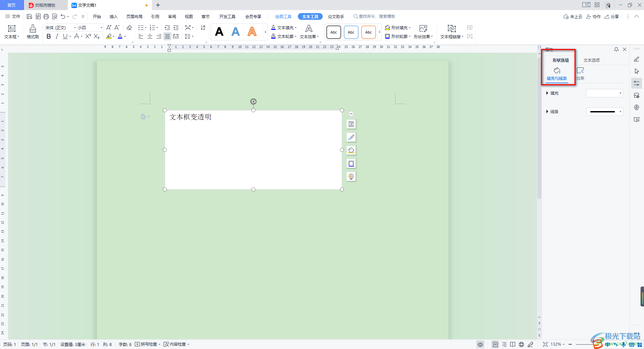The height and width of the screenshot is (349, 644).
Task: Select the eyedropper cursor tool in right sidebar
Action: [x=637, y=71]
